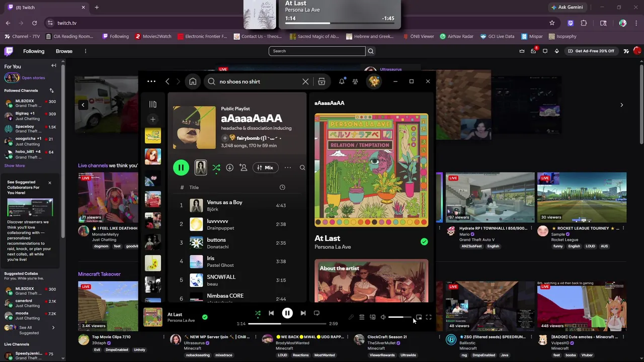Click Ask Gemini in Chrome

(567, 8)
